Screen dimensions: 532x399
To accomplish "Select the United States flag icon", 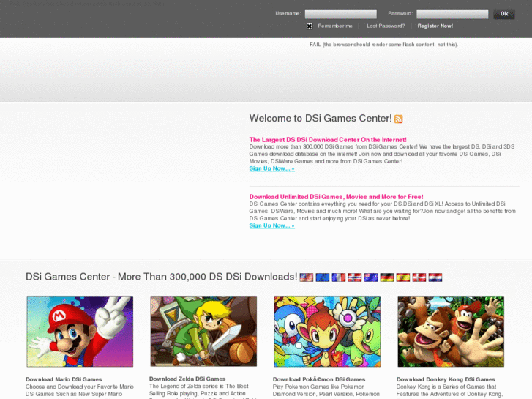I will coord(307,277).
